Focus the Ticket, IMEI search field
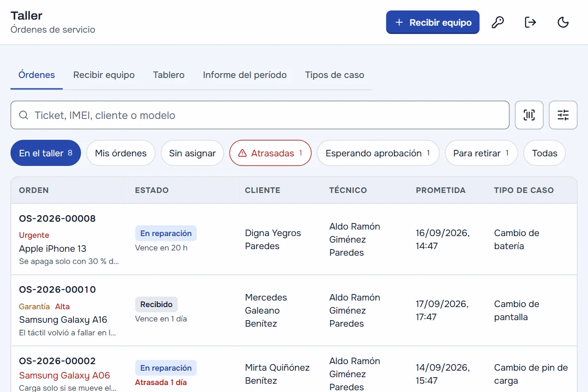This screenshot has height=392, width=588. (x=260, y=115)
